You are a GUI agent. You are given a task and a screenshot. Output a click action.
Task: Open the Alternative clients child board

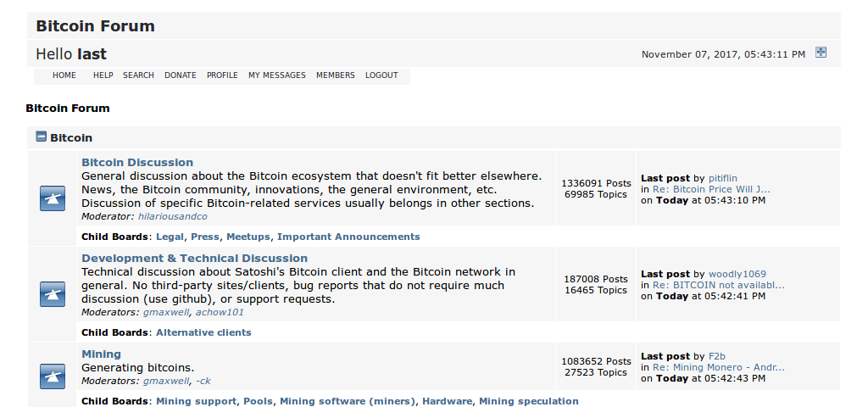click(203, 332)
